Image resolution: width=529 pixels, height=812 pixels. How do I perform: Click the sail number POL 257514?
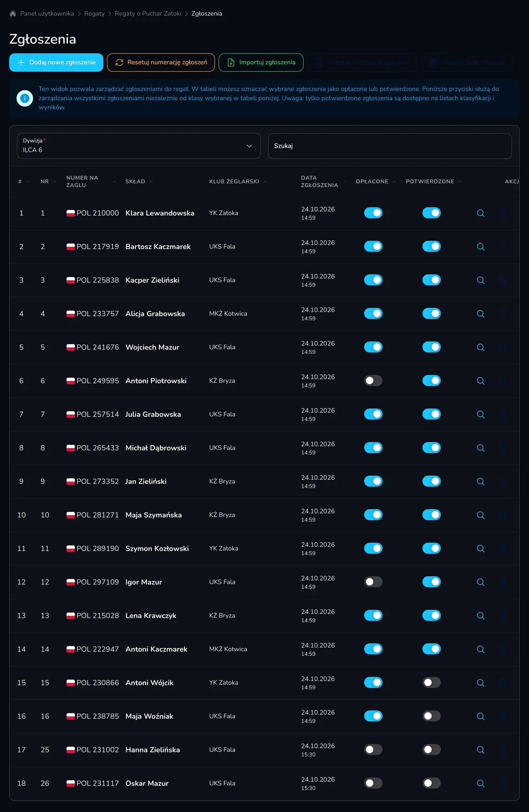click(x=98, y=415)
